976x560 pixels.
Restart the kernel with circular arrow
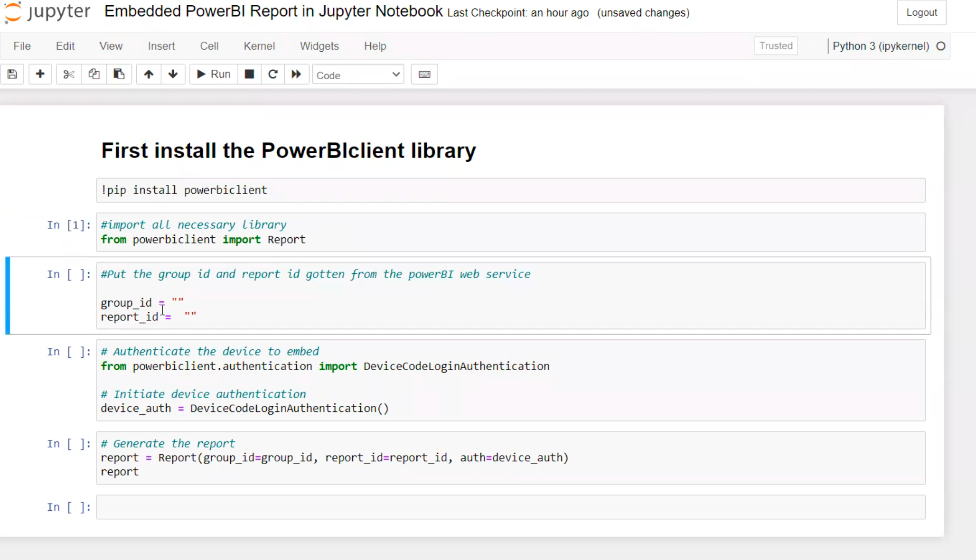[x=273, y=75]
